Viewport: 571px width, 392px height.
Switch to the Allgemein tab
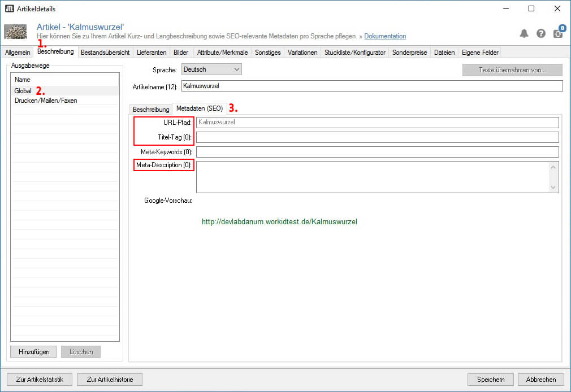18,53
